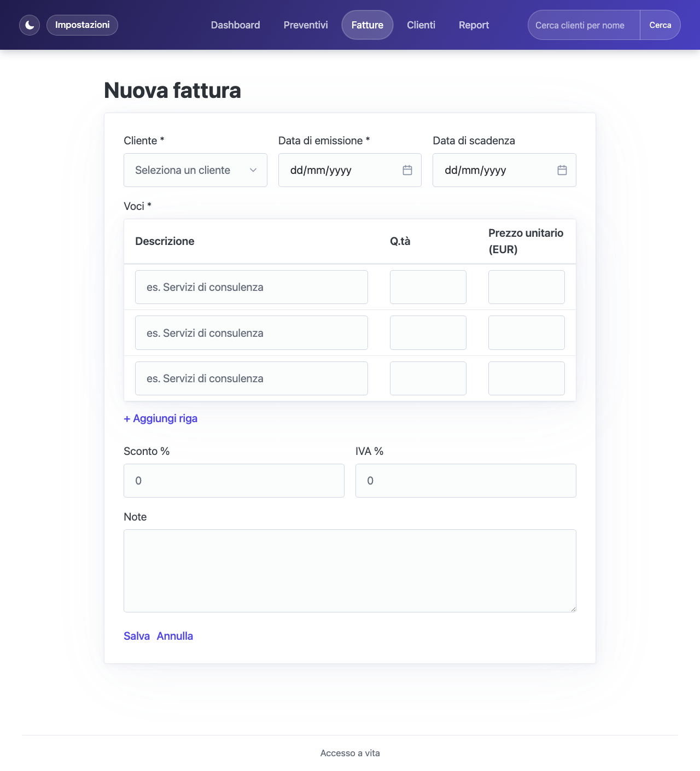Click the third row Q.tà field
Viewport: 700px width, 771px height.
(x=428, y=378)
